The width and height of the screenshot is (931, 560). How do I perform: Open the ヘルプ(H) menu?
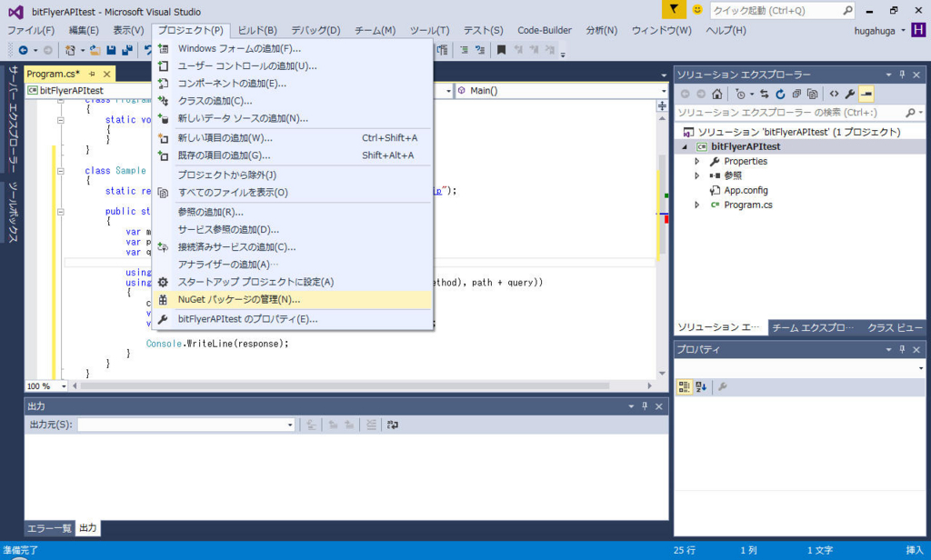pyautogui.click(x=726, y=30)
